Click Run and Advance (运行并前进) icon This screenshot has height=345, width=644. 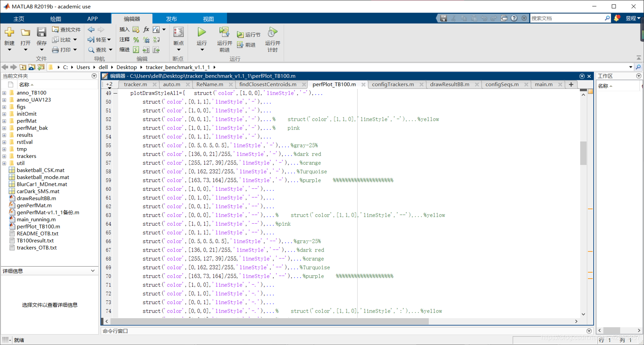pyautogui.click(x=224, y=32)
